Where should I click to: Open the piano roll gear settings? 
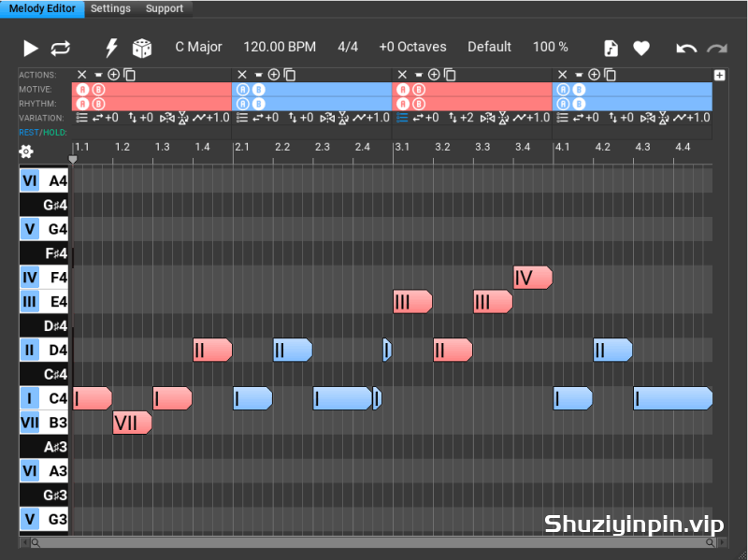tap(26, 151)
